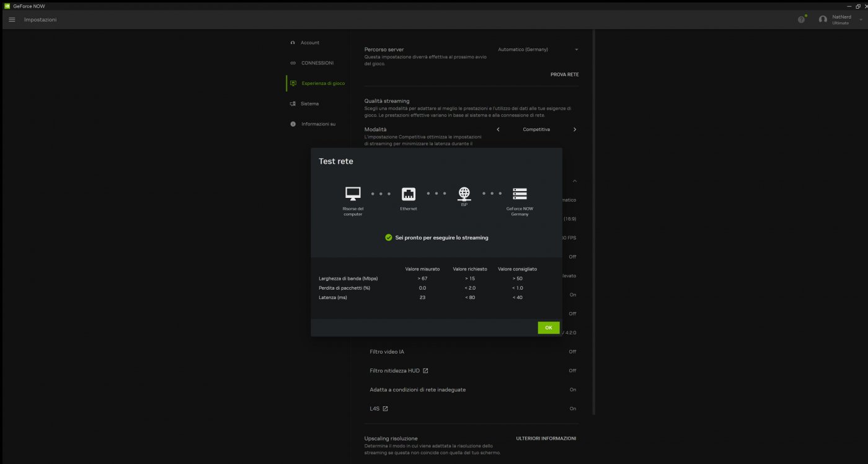Click the Account headset icon

coord(292,42)
